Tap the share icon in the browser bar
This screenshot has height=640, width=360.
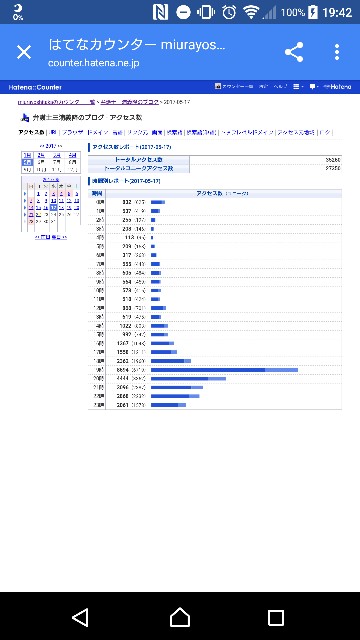[294, 52]
